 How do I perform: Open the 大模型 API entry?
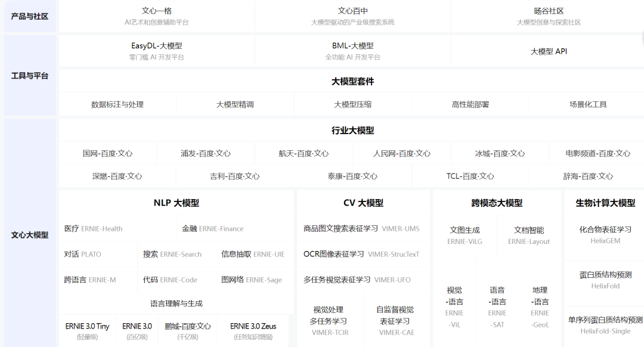pos(549,51)
